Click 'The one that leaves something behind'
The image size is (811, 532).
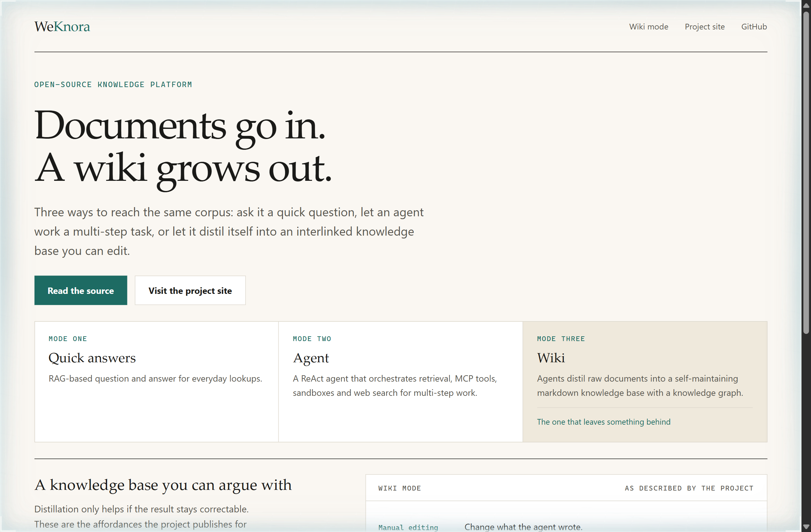(603, 422)
